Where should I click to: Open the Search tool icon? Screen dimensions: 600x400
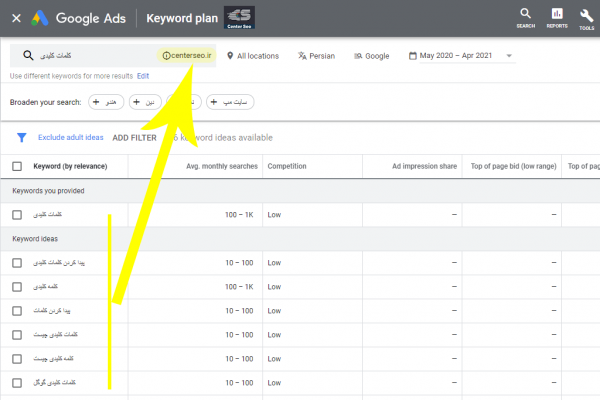pos(525,14)
